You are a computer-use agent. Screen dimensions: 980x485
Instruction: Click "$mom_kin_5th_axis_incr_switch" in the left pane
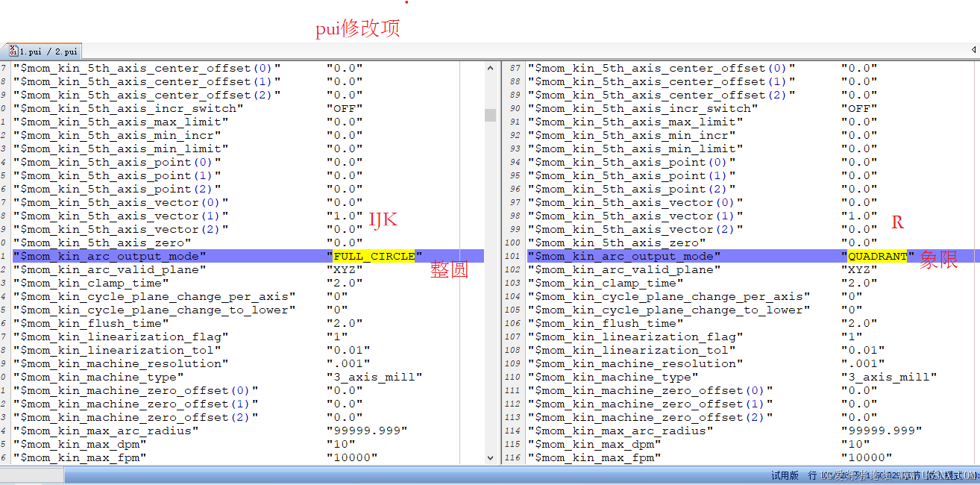(128, 108)
